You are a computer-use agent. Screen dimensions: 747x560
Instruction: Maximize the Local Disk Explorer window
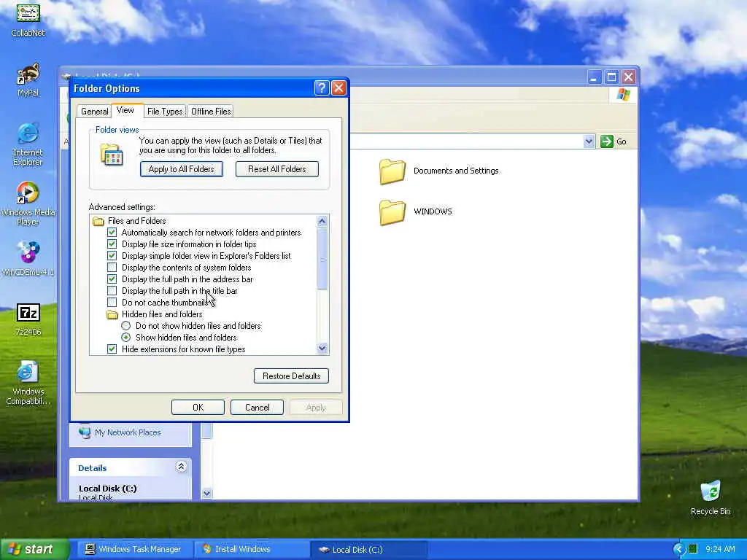pyautogui.click(x=611, y=77)
